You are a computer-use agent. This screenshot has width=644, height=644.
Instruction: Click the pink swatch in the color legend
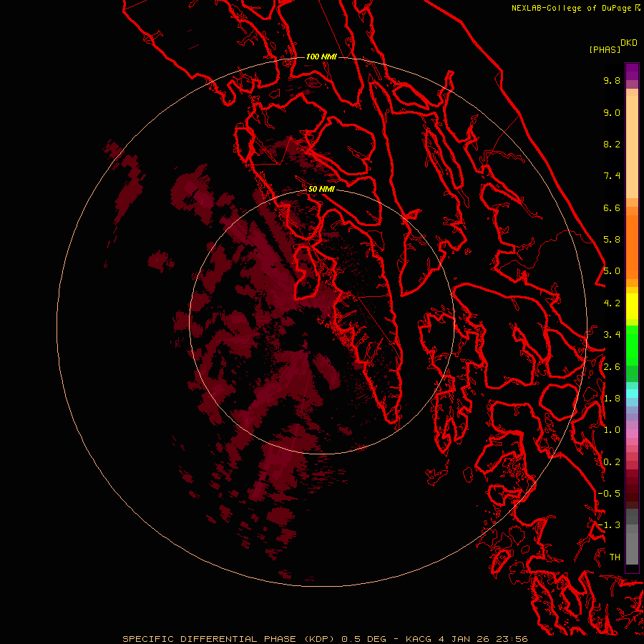[632, 434]
